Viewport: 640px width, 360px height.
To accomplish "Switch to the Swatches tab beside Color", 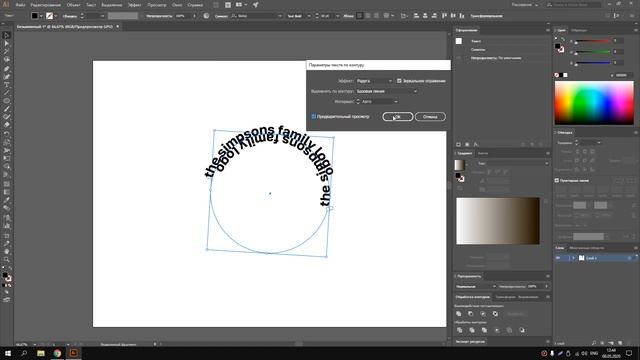I will (579, 30).
